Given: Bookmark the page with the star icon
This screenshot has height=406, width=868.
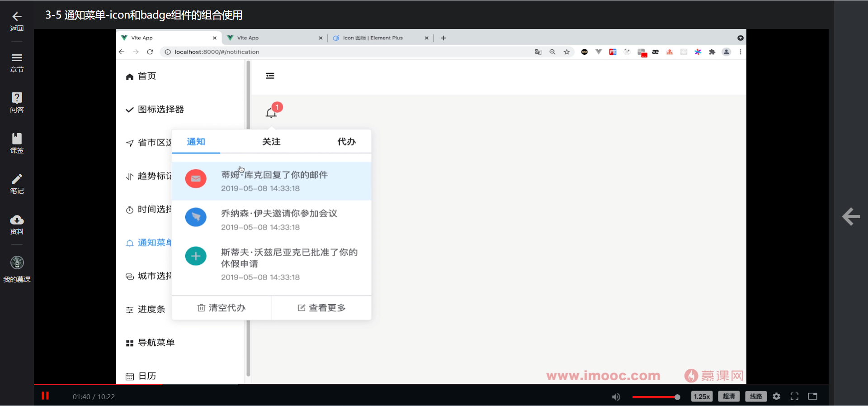Looking at the screenshot, I should pos(566,52).
